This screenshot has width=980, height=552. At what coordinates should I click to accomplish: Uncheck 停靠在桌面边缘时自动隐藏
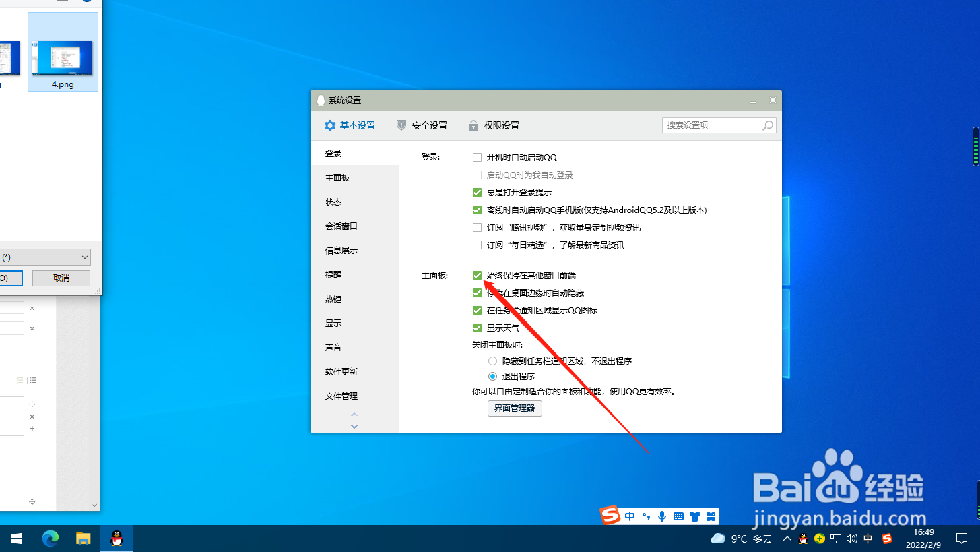tap(477, 293)
